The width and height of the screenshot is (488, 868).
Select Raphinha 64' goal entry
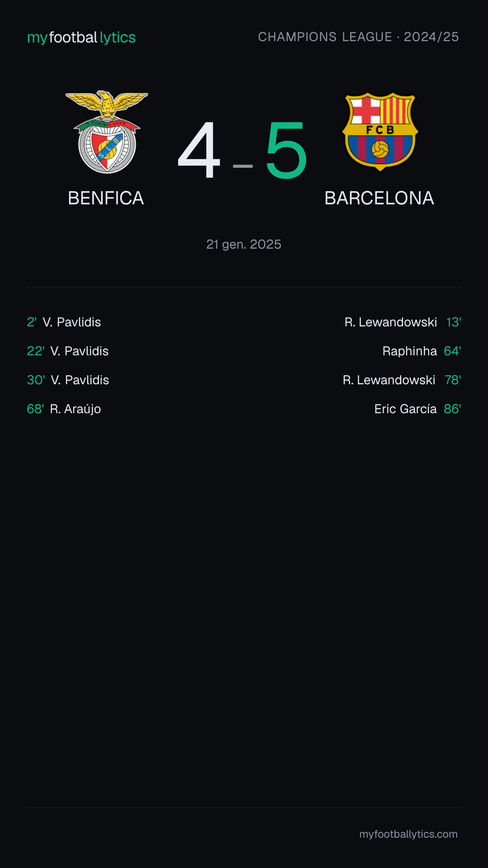click(422, 351)
